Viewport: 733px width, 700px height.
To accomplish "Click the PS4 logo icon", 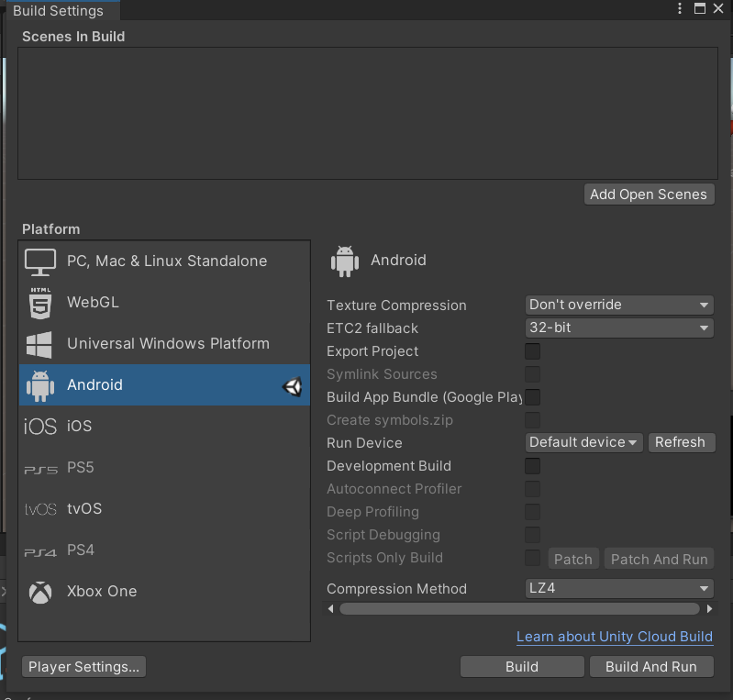I will point(40,552).
